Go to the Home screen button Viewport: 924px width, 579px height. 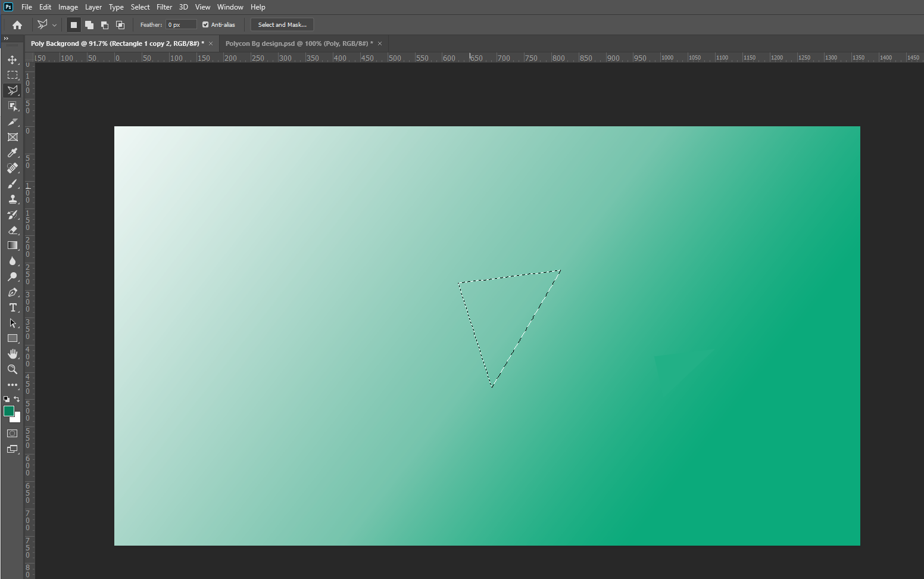(x=17, y=25)
